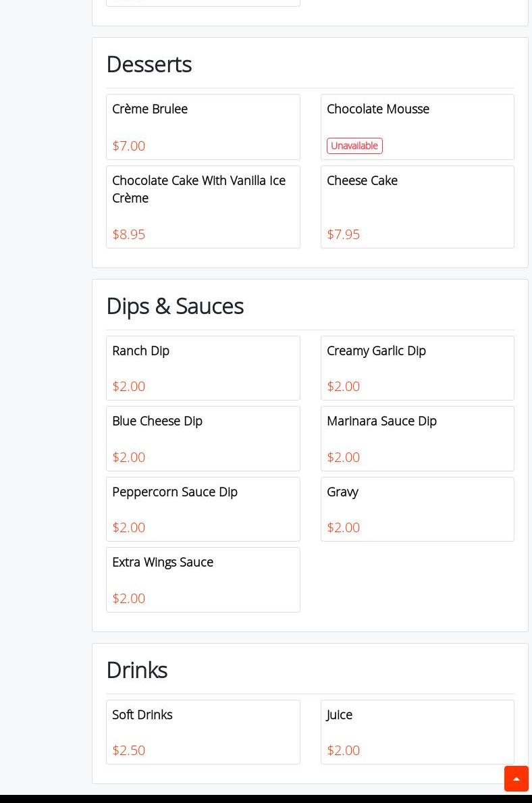Select the Gravy menu card
Screen dimensions: 532x803
pos(417,509)
